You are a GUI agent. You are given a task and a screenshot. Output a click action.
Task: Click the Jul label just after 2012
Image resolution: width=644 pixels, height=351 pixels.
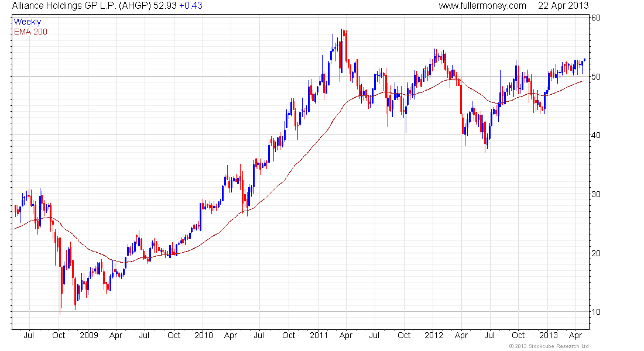(489, 335)
